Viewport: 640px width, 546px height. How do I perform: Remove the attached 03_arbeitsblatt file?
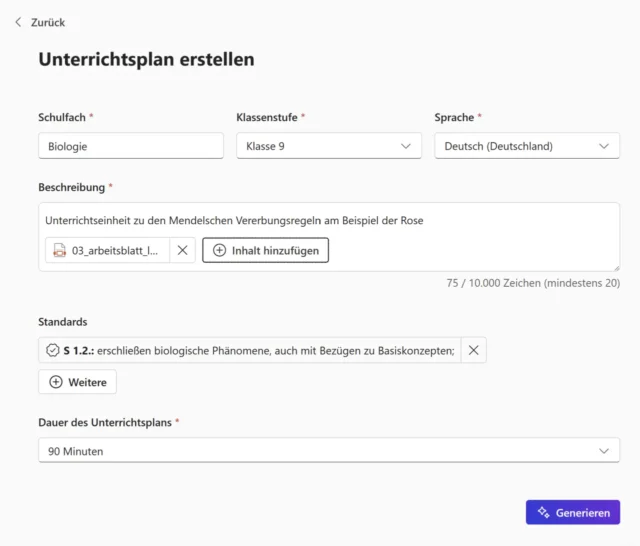(x=182, y=251)
